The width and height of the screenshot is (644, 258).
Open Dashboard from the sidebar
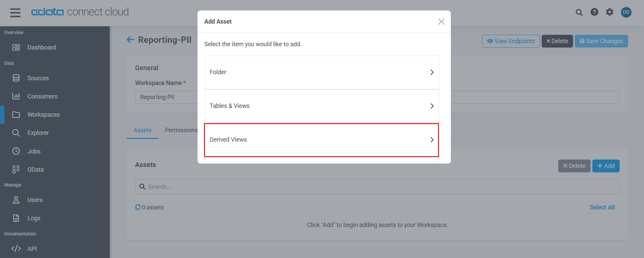pos(42,48)
